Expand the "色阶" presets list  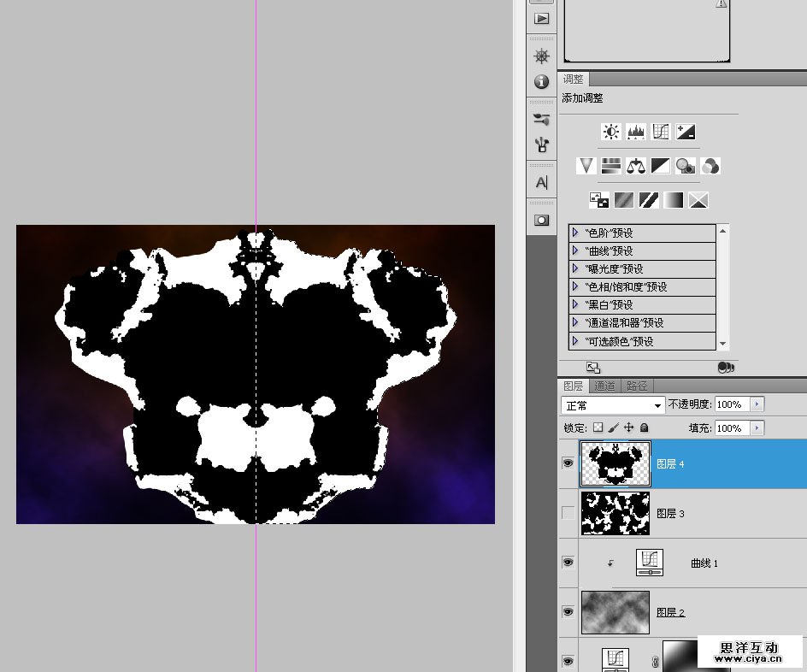click(x=575, y=233)
